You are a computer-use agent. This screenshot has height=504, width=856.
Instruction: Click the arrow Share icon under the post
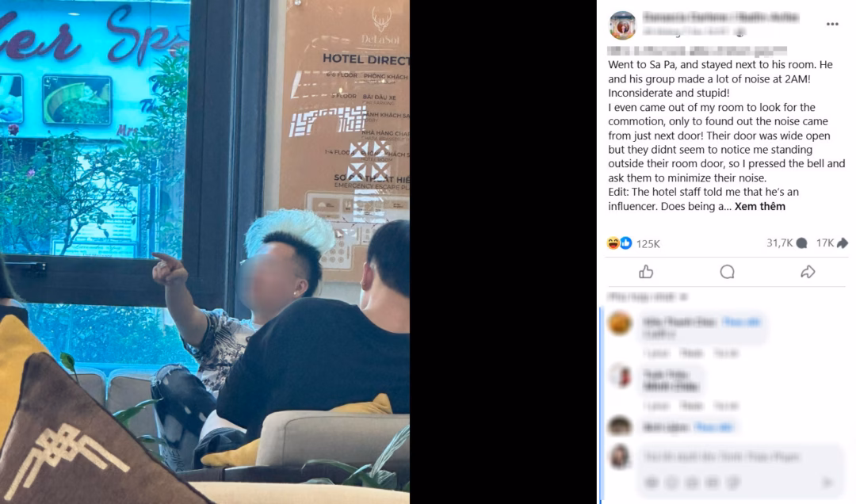808,272
